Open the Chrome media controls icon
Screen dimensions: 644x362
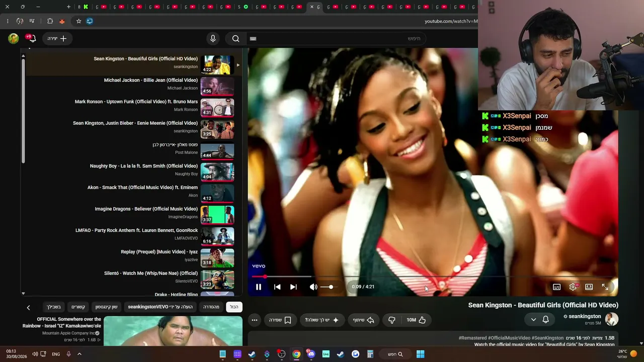click(x=32, y=21)
